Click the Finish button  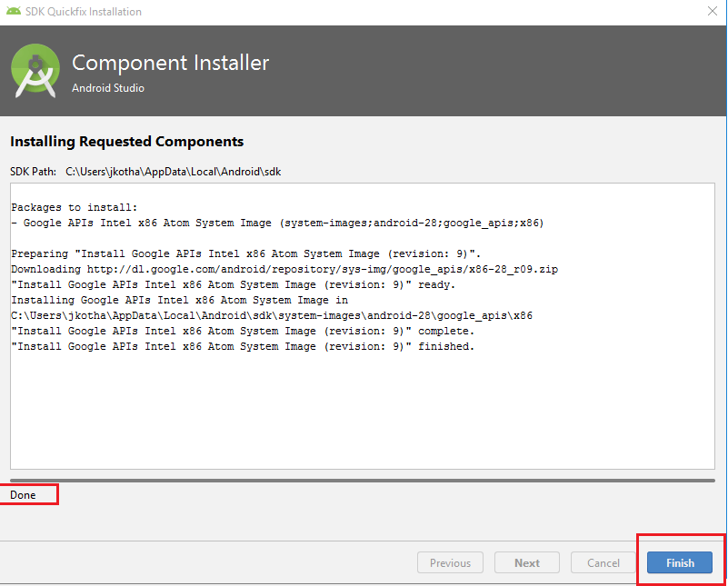(680, 562)
